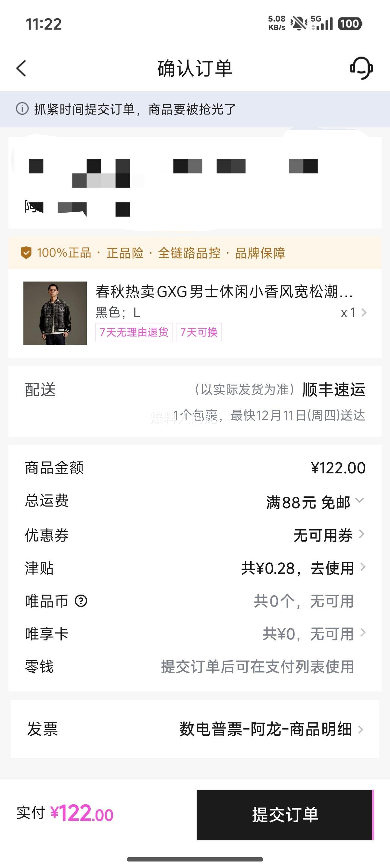This screenshot has height=868, width=390.
Task: Tap the delivery address card
Action: click(x=195, y=183)
